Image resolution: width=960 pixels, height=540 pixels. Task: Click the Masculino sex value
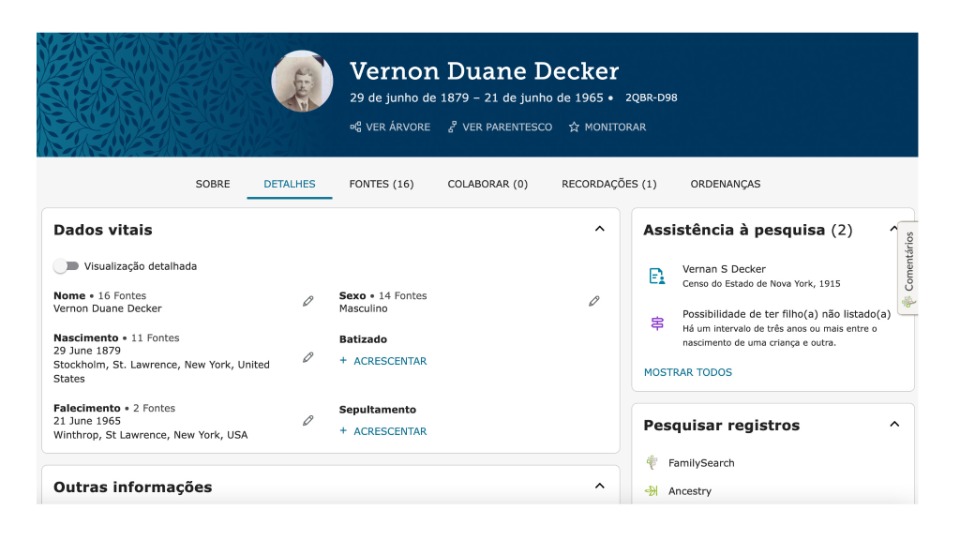pyautogui.click(x=363, y=309)
